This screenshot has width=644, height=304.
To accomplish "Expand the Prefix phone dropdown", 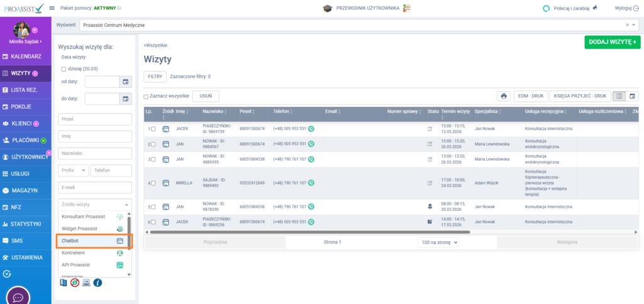I will (73, 171).
